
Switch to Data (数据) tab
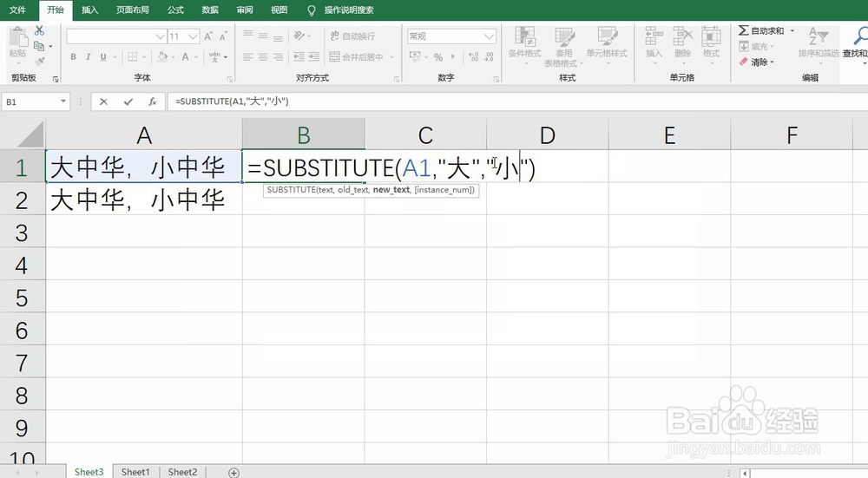(210, 10)
